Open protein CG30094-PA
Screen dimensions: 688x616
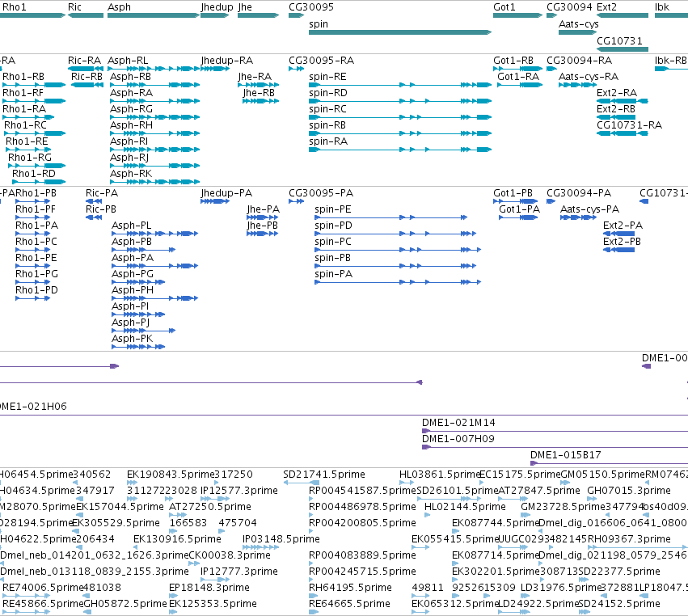pyautogui.click(x=579, y=193)
